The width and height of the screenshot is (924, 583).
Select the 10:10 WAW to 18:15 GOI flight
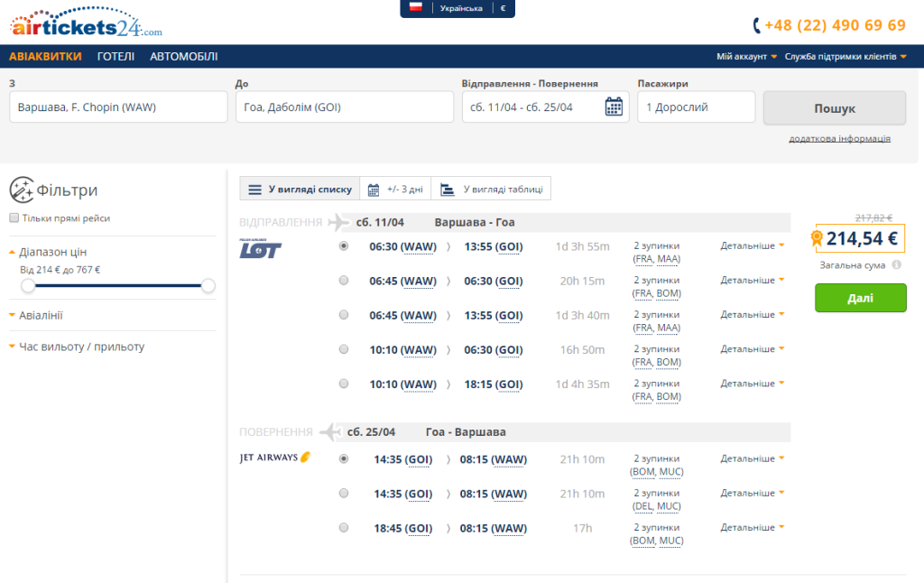point(344,384)
